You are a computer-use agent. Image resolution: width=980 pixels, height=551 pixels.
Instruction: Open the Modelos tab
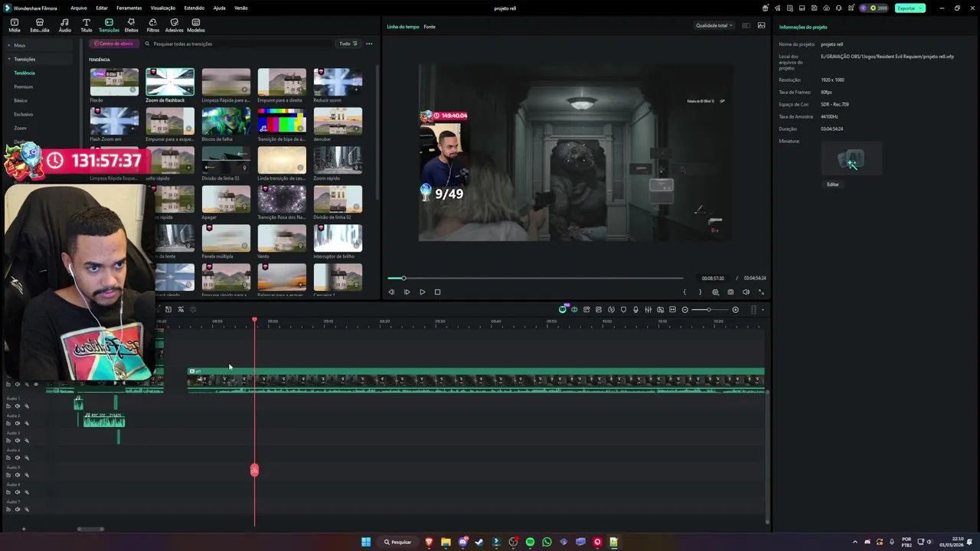[x=195, y=25]
